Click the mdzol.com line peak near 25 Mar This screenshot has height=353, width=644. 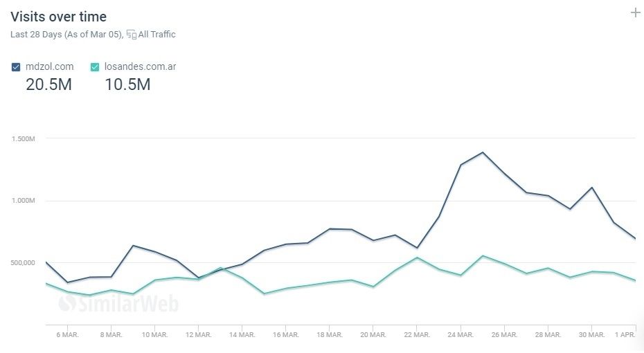pyautogui.click(x=483, y=152)
